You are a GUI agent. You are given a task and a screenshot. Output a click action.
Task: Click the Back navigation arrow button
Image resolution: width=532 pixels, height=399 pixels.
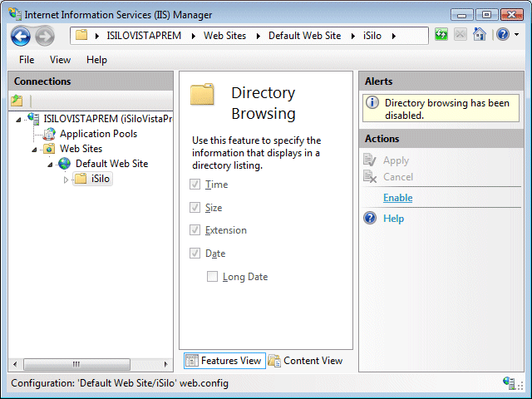pyautogui.click(x=20, y=36)
